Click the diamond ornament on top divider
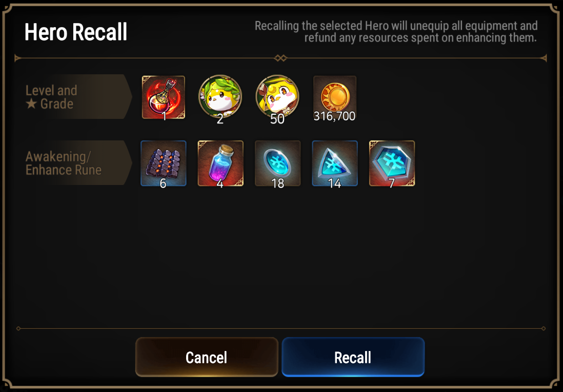Screen dimensions: 563x392 [x=281, y=58]
